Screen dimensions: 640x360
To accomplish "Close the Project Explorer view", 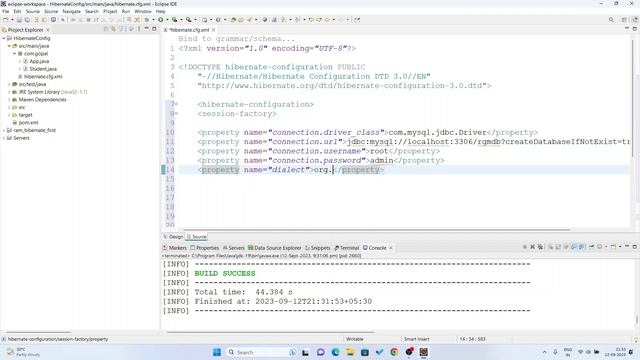I will pos(48,30).
